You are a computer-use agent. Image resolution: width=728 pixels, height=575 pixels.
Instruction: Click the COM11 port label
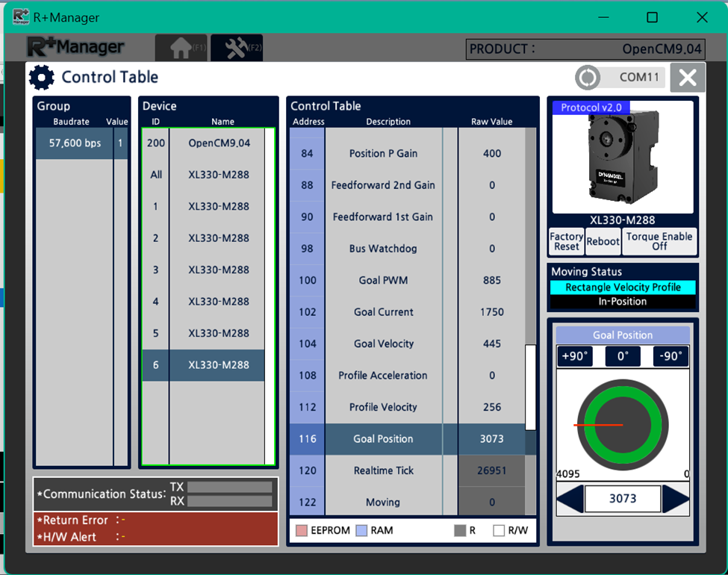(x=639, y=77)
